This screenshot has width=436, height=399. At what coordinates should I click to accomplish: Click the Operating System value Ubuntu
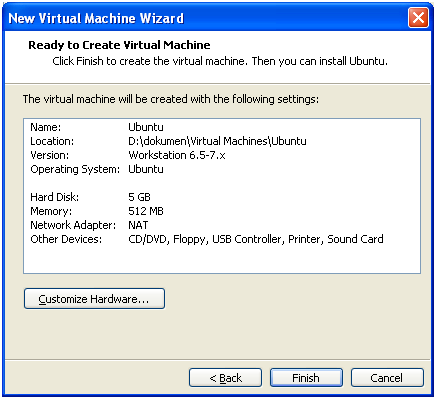click(x=146, y=169)
